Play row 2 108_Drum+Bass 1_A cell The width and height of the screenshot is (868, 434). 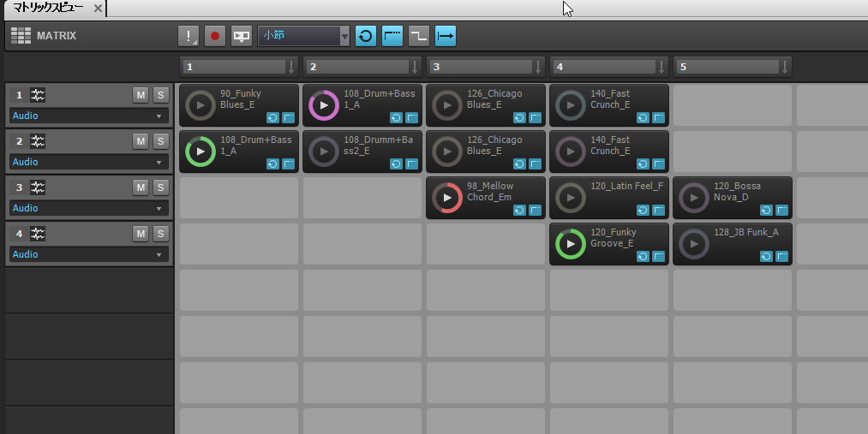coord(201,152)
